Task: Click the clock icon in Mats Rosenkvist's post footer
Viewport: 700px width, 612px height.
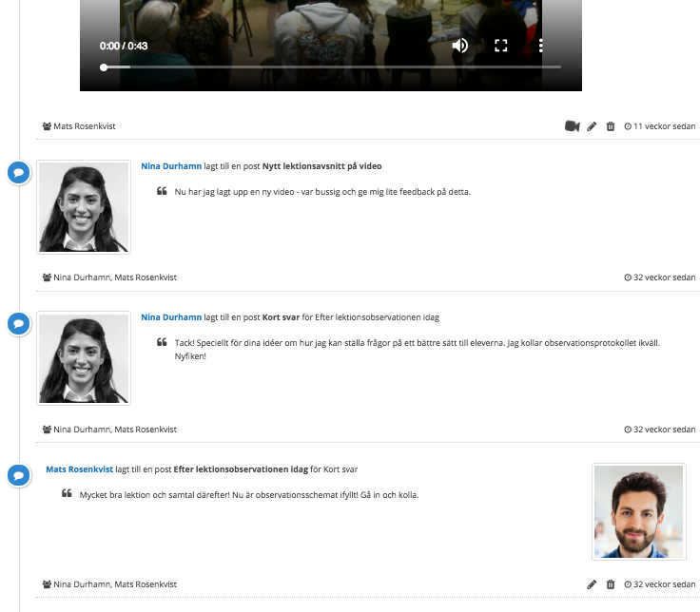Action: (x=628, y=584)
